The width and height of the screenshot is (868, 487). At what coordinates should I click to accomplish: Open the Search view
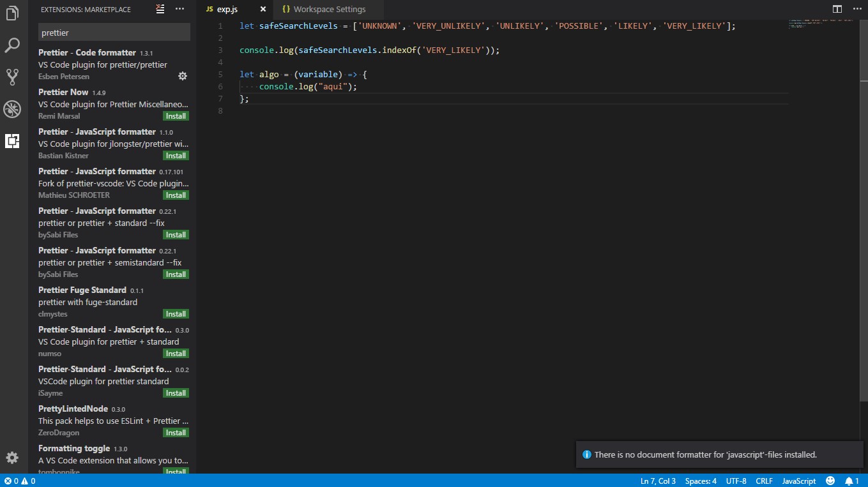coord(12,45)
